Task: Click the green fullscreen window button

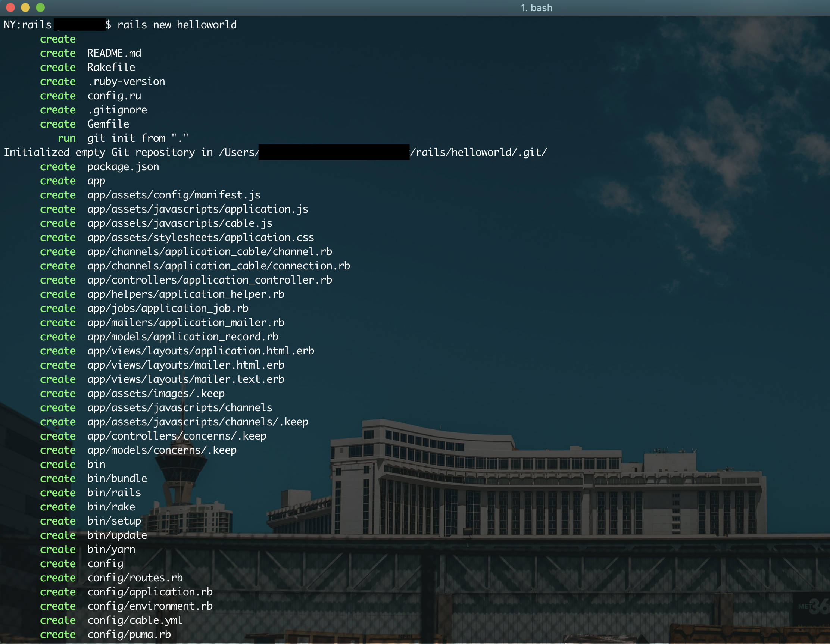Action: 40,7
